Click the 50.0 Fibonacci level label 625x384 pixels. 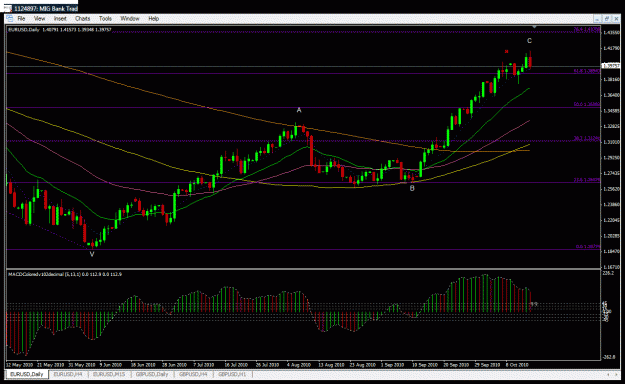[x=587, y=104]
